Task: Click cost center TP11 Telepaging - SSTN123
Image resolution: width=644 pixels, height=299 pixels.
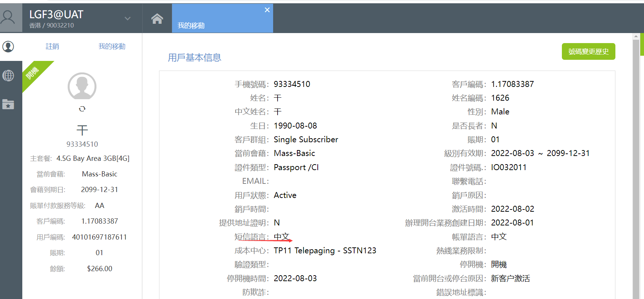Action: point(325,251)
